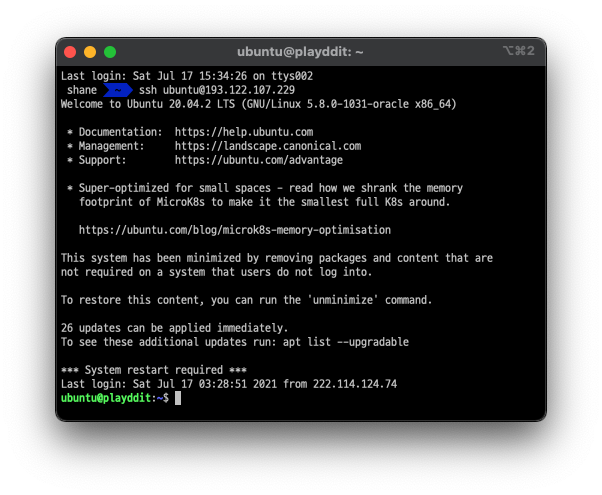Click the blue tilde prompt arrow segment
The height and width of the screenshot is (495, 602).
(118, 90)
